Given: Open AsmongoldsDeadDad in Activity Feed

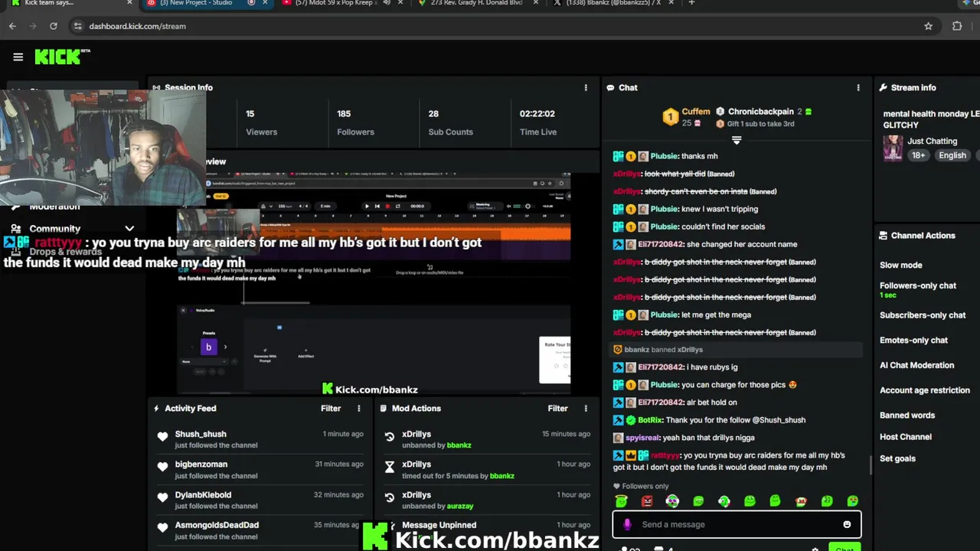Looking at the screenshot, I should tap(217, 525).
